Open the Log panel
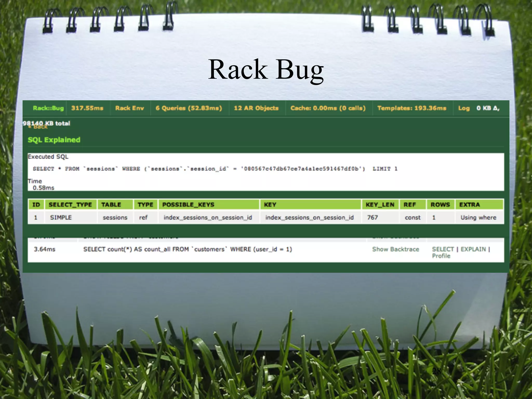The image size is (532, 399). (464, 108)
